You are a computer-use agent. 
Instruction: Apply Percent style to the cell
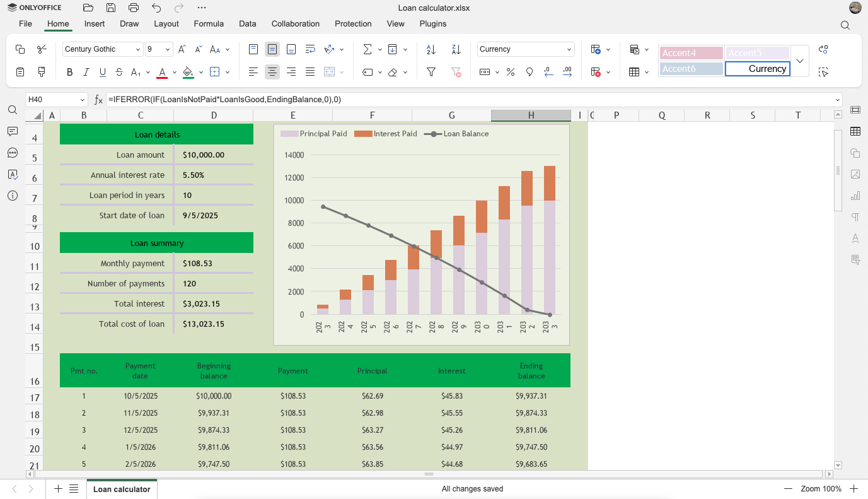pyautogui.click(x=511, y=72)
